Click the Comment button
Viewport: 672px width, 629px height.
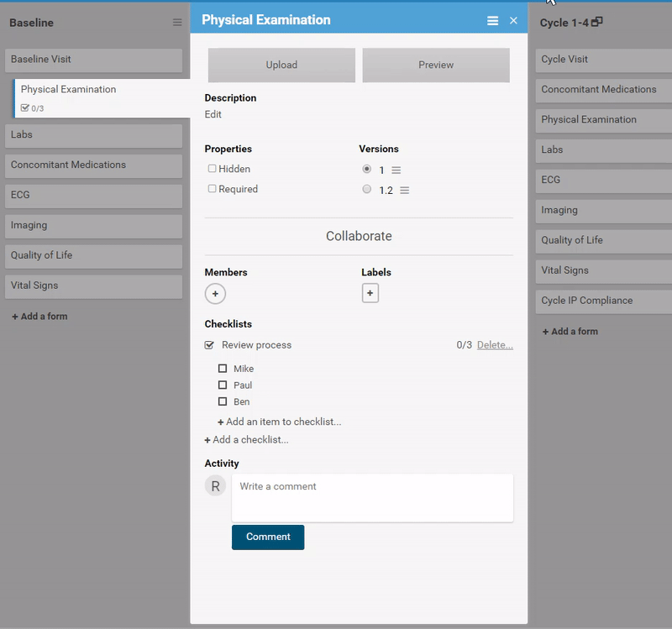point(268,537)
